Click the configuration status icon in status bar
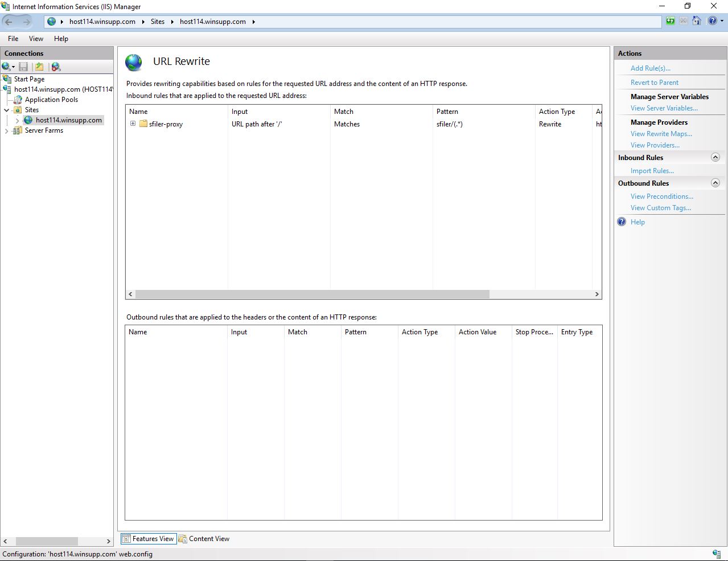Screen dimensions: 728x561 pos(717,554)
